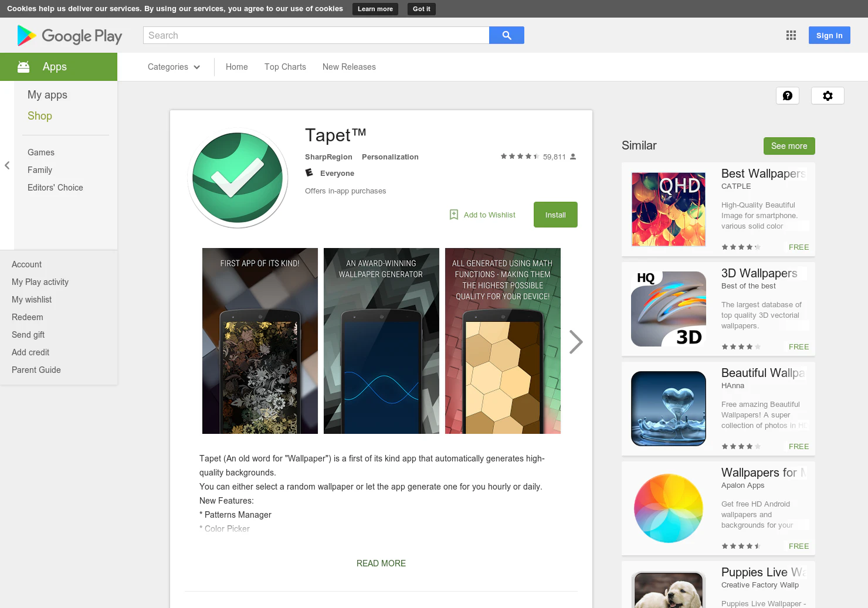Focus the Search input field
Viewport: 868px width, 608px height.
(x=316, y=35)
